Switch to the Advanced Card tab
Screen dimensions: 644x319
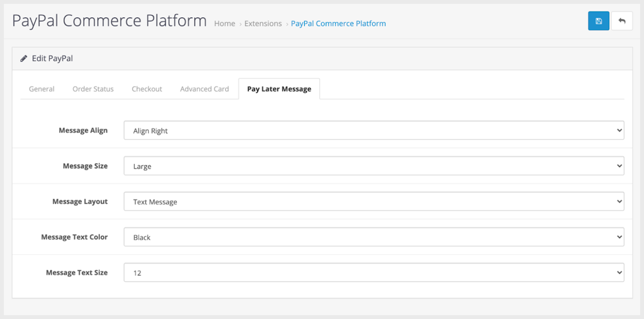pyautogui.click(x=204, y=89)
